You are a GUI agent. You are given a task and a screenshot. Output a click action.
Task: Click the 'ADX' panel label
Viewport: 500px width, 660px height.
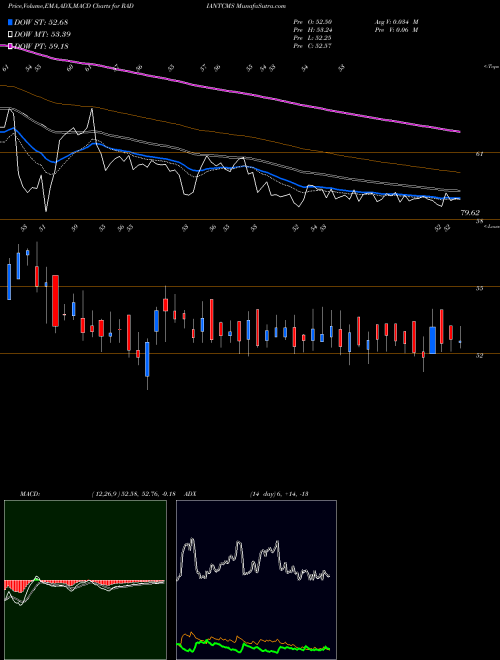(x=191, y=494)
